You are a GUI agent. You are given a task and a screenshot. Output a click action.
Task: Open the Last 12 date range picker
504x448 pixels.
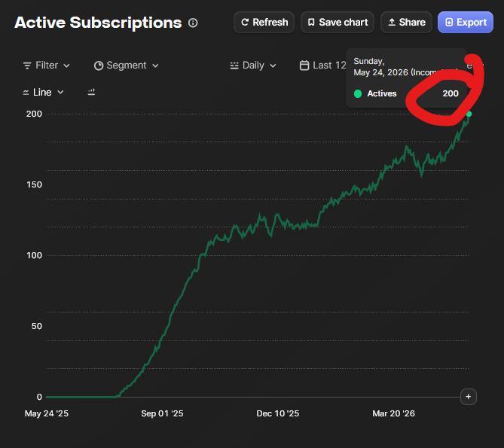[x=322, y=66]
